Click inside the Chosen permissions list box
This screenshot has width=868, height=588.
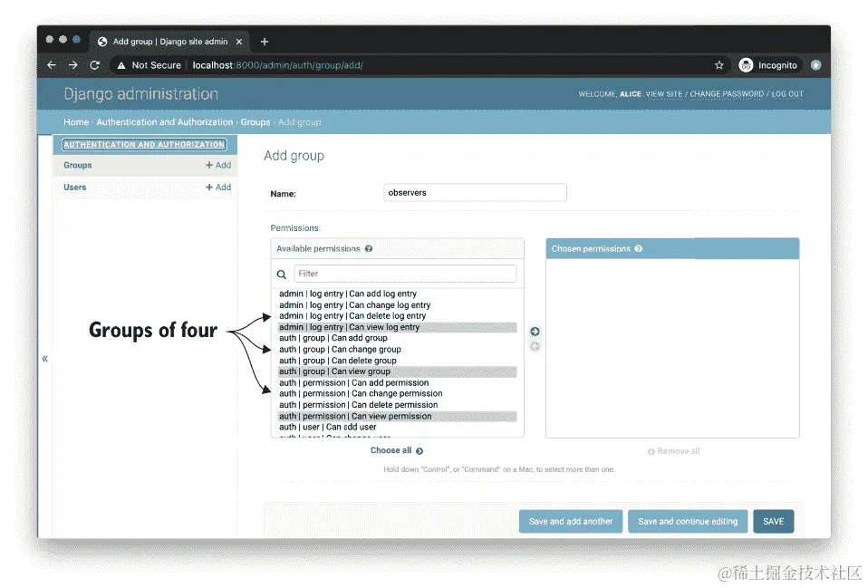point(672,348)
